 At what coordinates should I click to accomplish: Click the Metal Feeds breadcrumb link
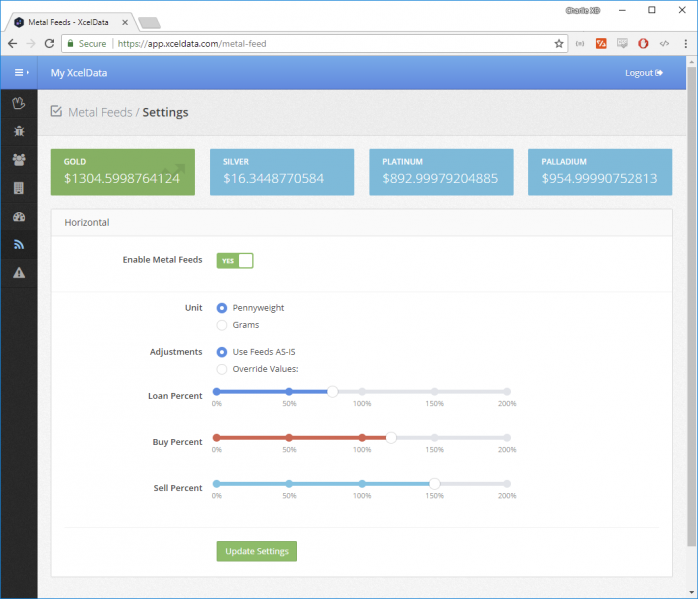click(x=100, y=112)
